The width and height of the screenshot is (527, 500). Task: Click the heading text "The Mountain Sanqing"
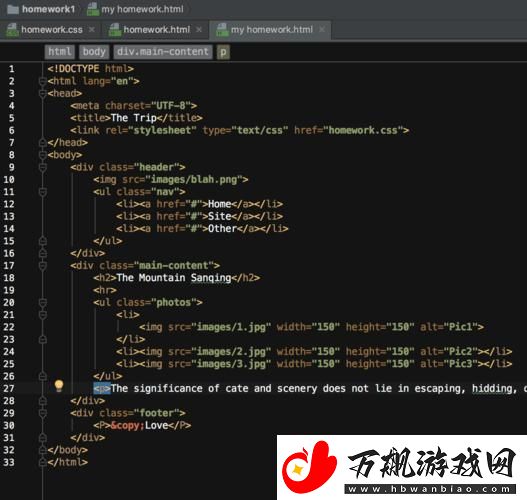click(174, 278)
